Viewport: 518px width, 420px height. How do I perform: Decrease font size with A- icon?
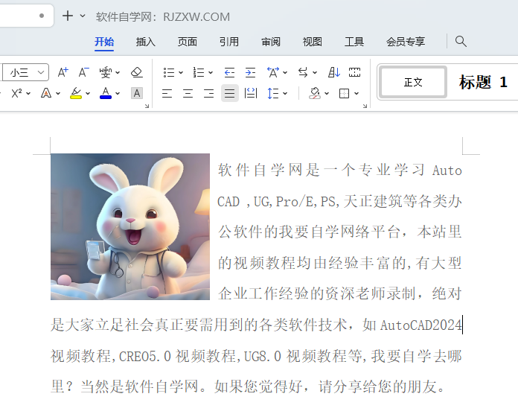83,72
